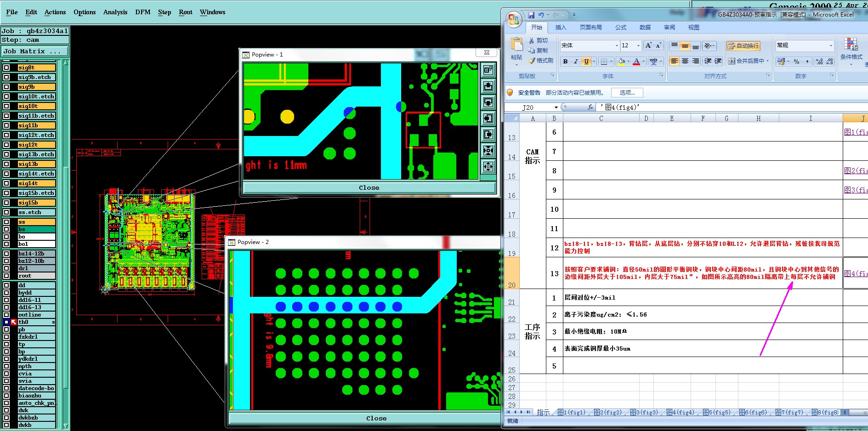Image resolution: width=868 pixels, height=431 pixels.
Task: Undo last action in Excel
Action: pyautogui.click(x=541, y=15)
